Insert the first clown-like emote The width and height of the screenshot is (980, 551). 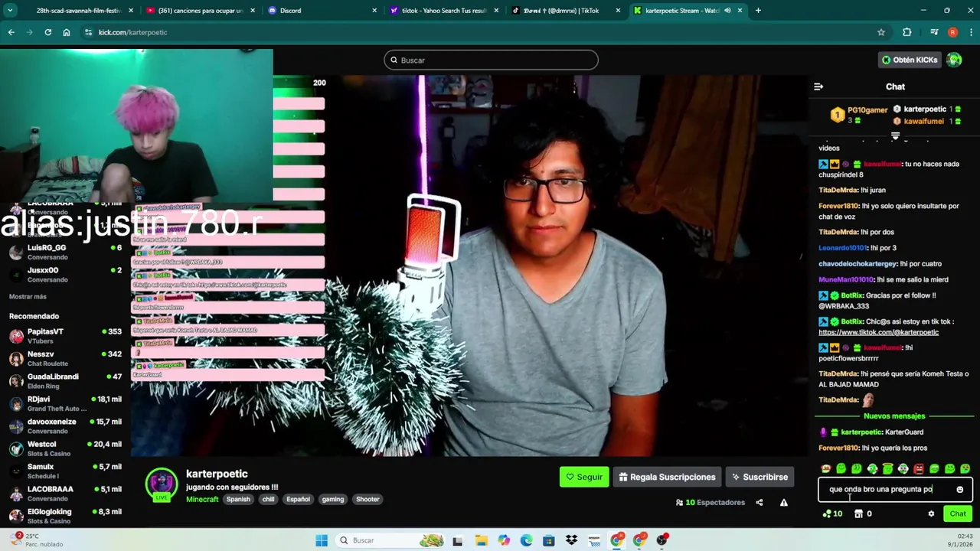(x=825, y=468)
